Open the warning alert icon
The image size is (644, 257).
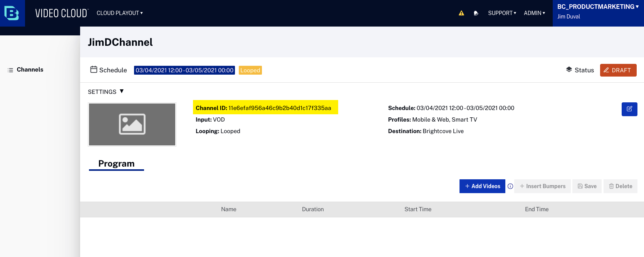(x=461, y=13)
